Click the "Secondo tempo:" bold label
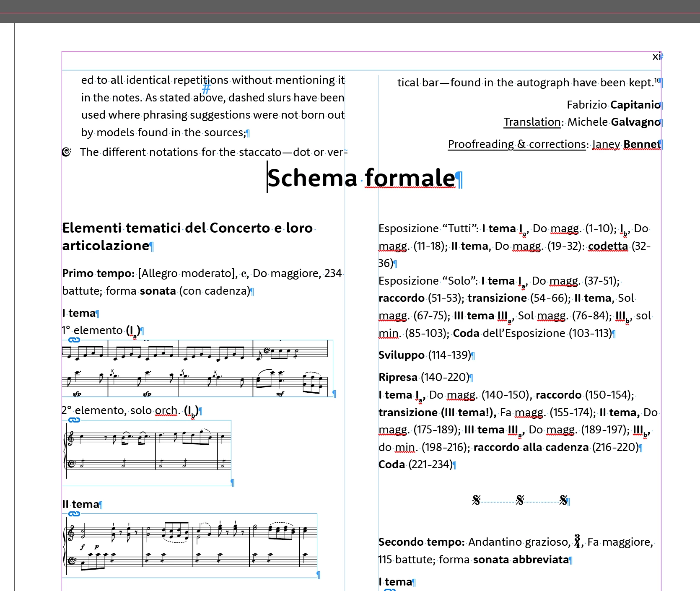Image resolution: width=700 pixels, height=591 pixels. (x=421, y=542)
